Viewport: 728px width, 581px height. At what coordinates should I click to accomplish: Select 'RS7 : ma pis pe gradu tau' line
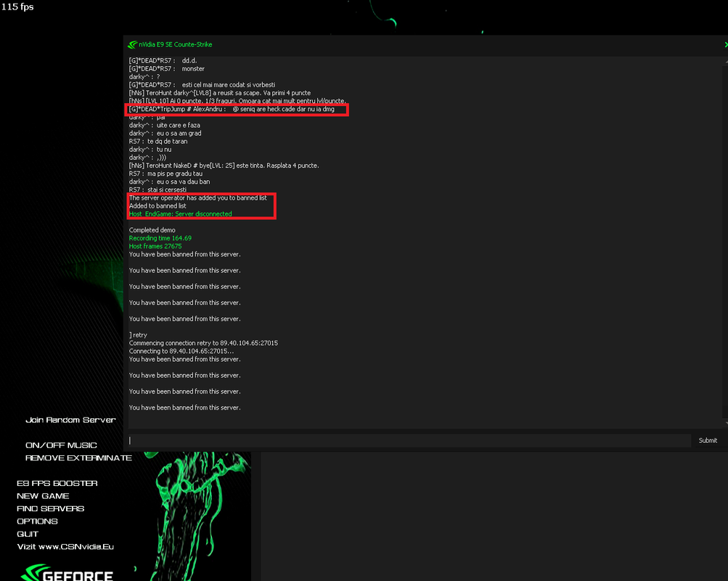coord(165,174)
